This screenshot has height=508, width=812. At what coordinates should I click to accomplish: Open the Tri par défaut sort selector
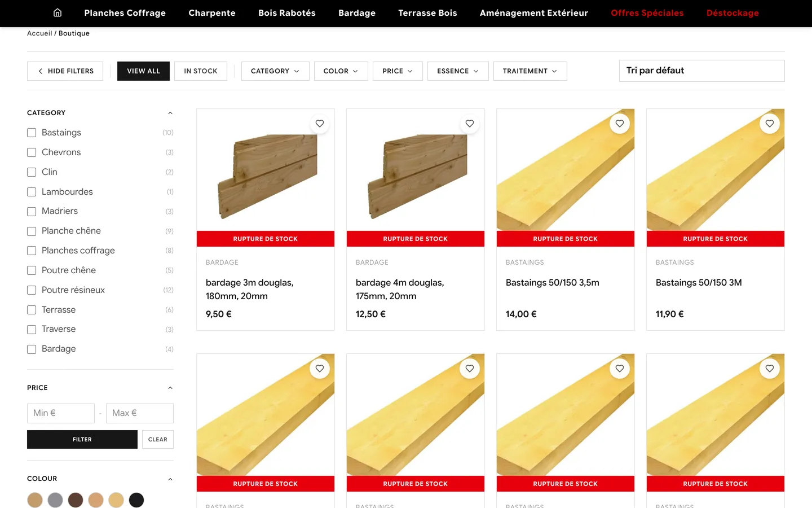[701, 71]
